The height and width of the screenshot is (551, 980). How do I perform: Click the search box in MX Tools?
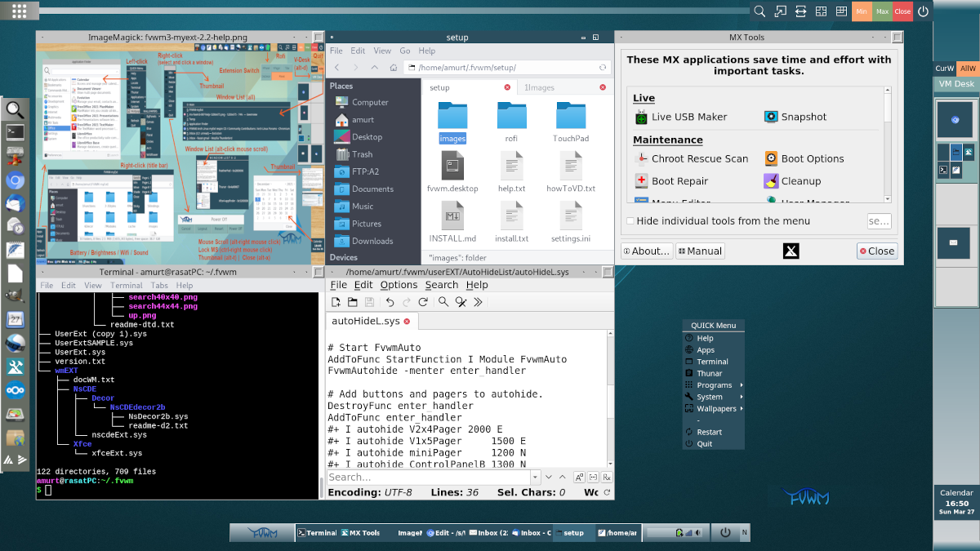pos(879,221)
